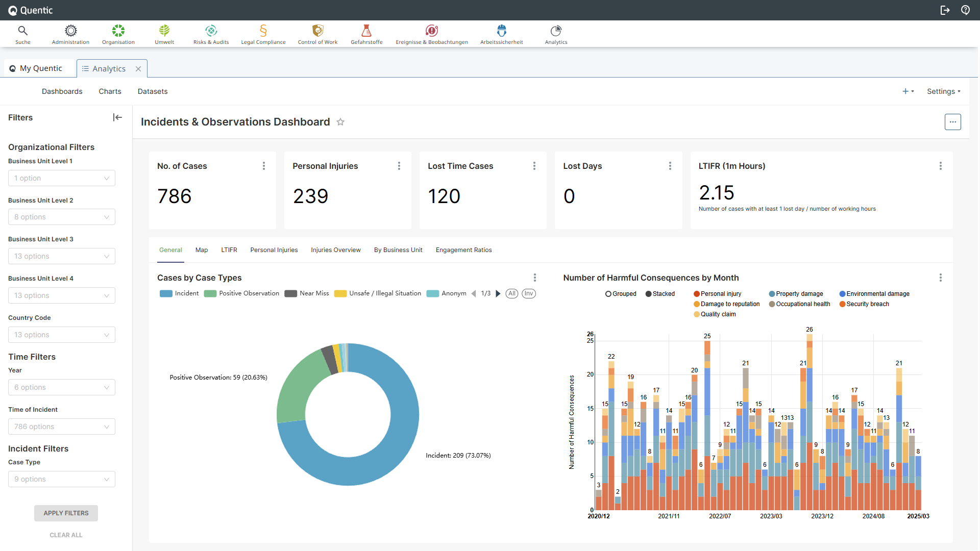Open the LTIFR card kebab menu
This screenshot has height=551, width=980.
pyautogui.click(x=941, y=166)
